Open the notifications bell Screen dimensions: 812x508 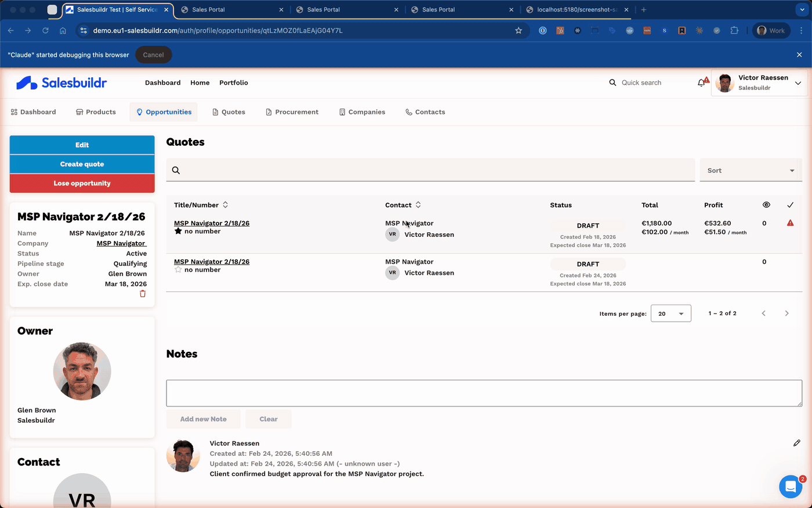pyautogui.click(x=702, y=82)
